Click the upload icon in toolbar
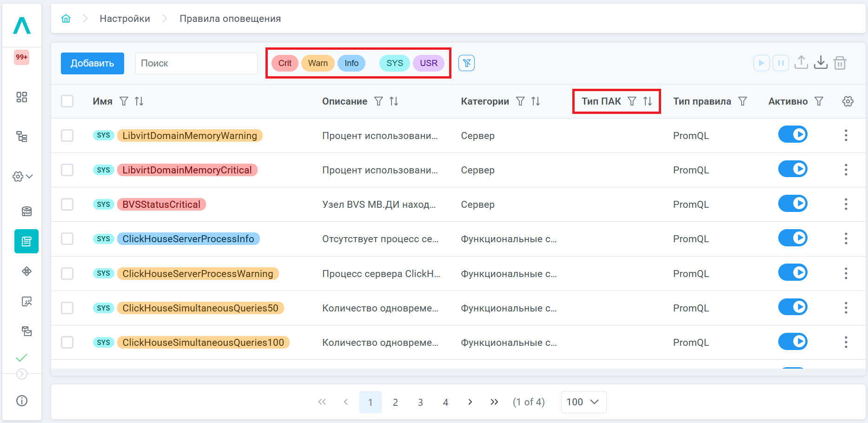Viewport: 868px width, 423px height. point(801,63)
